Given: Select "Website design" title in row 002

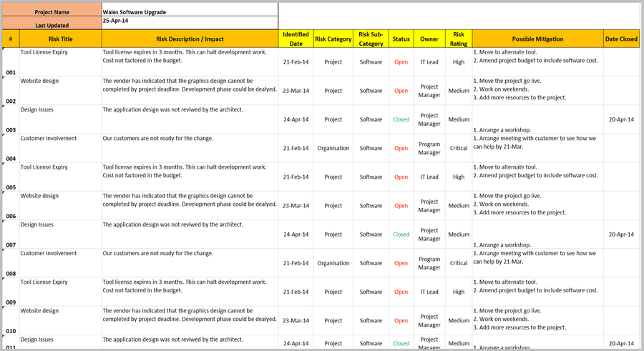Looking at the screenshot, I should 39,81.
